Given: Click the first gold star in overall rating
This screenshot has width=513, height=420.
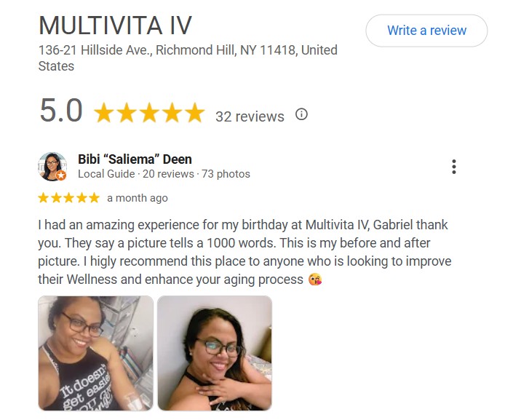Looking at the screenshot, I should coord(104,113).
